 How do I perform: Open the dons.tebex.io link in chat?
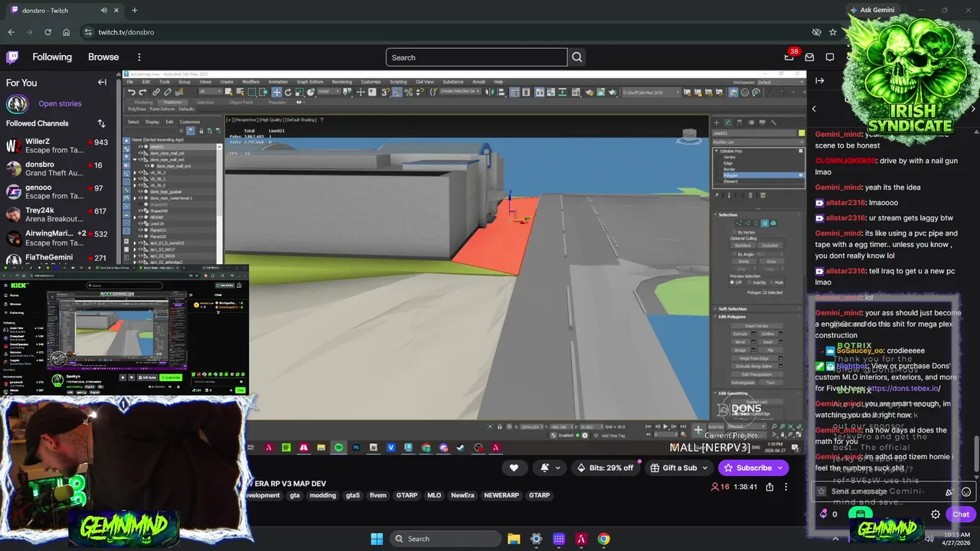point(903,389)
